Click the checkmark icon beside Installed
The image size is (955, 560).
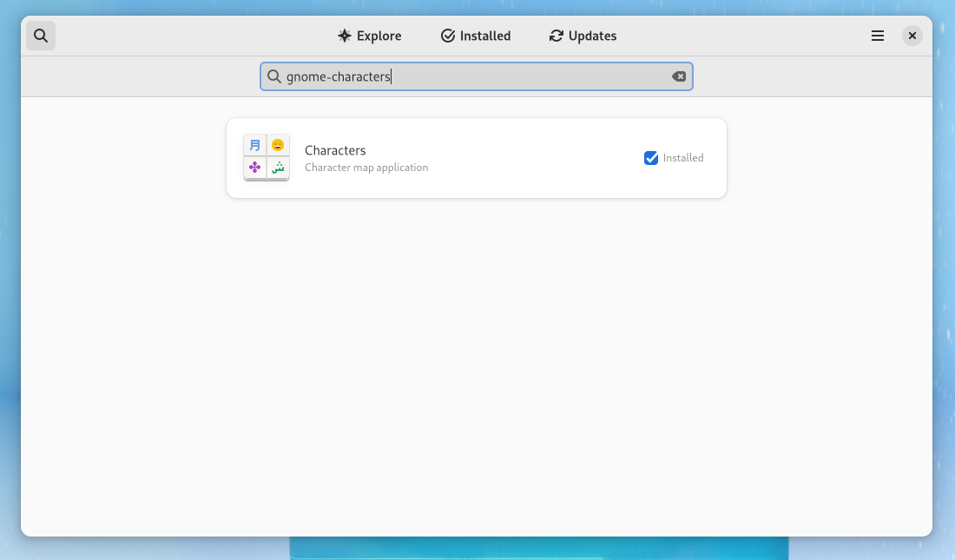pyautogui.click(x=447, y=36)
